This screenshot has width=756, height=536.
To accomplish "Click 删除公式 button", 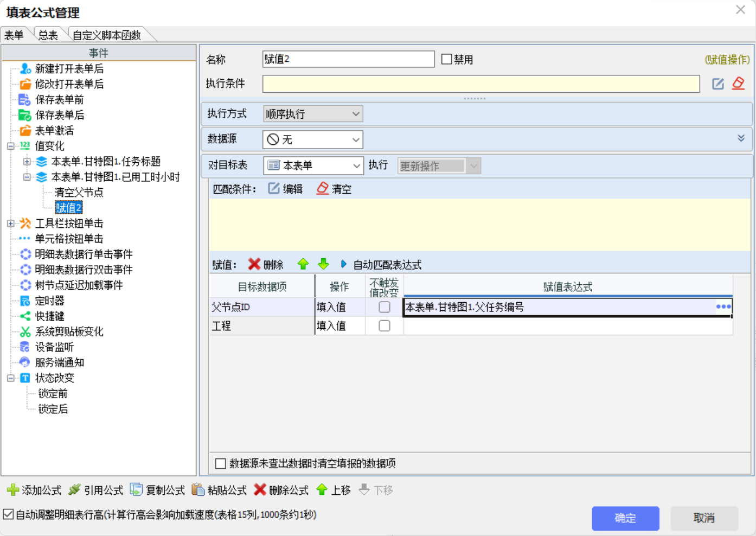I will 281,490.
